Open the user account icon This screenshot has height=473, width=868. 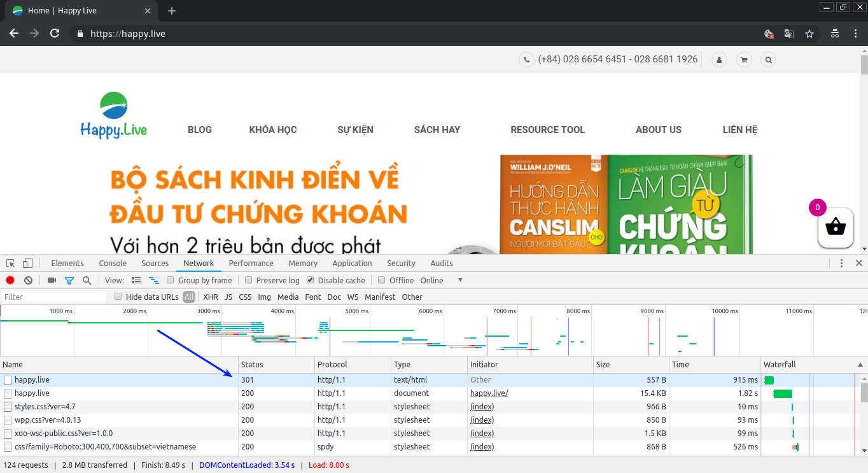[719, 60]
